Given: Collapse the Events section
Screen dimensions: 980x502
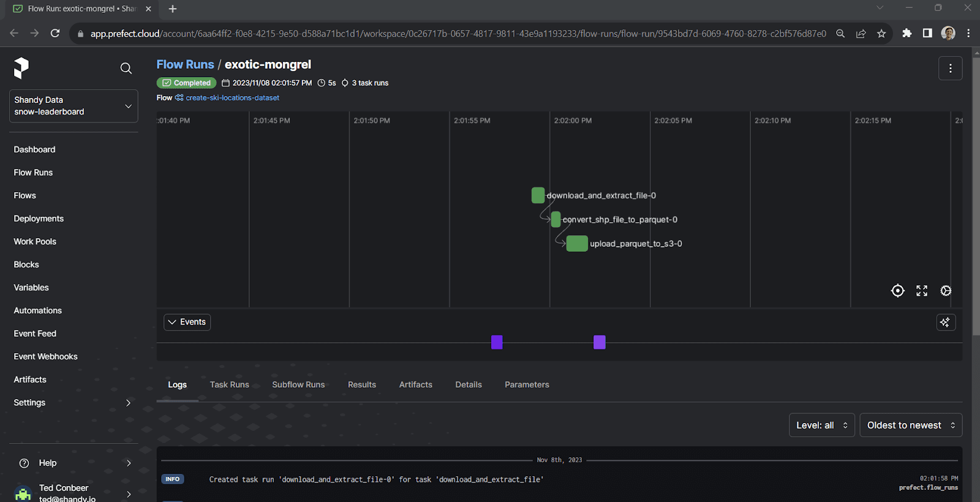Looking at the screenshot, I should tap(187, 322).
